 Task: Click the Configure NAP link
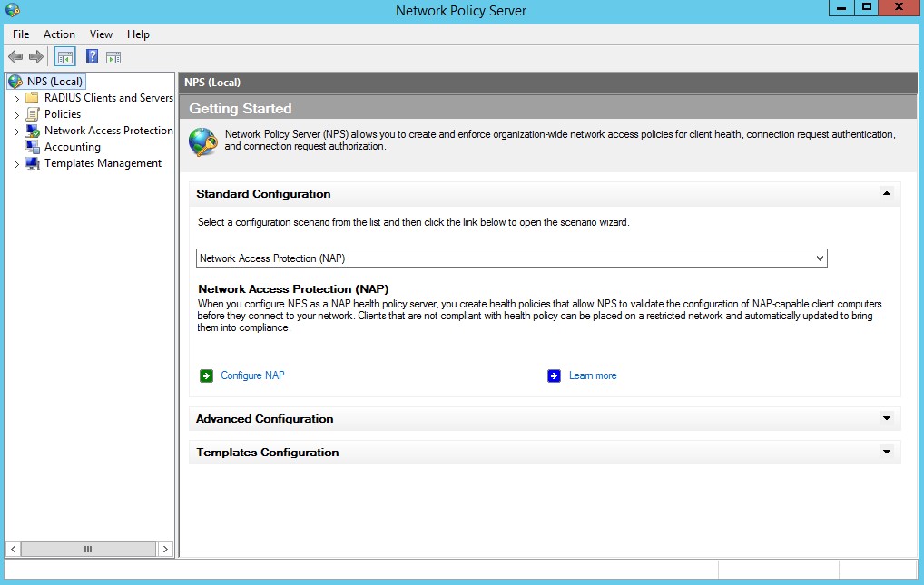pyautogui.click(x=252, y=375)
